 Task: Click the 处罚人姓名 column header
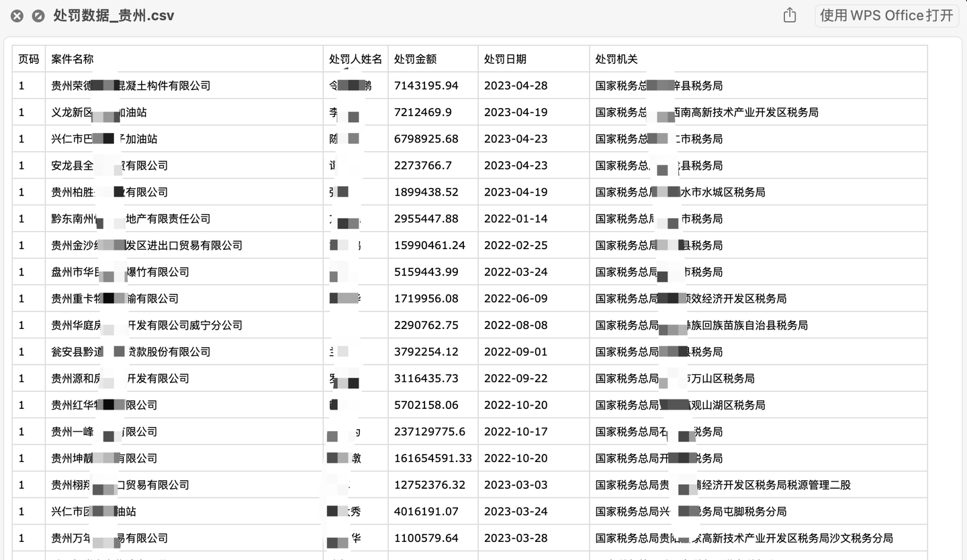(355, 59)
